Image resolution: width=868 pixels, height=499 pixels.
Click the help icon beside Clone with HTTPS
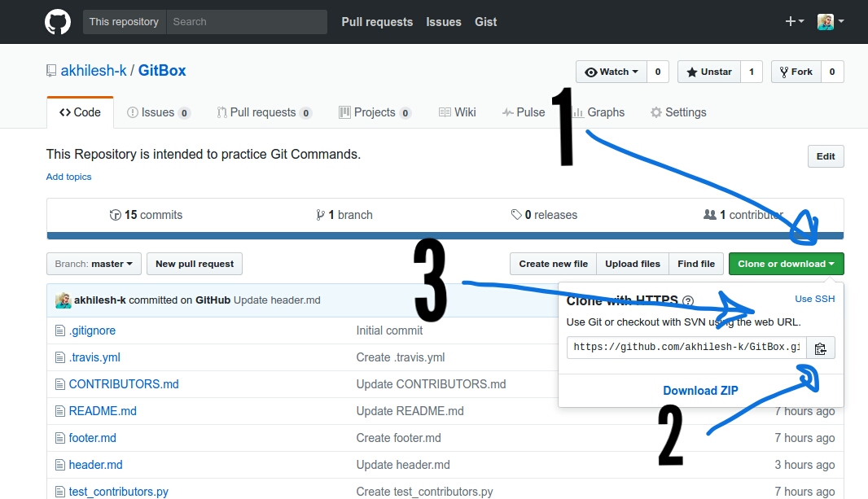(x=688, y=300)
